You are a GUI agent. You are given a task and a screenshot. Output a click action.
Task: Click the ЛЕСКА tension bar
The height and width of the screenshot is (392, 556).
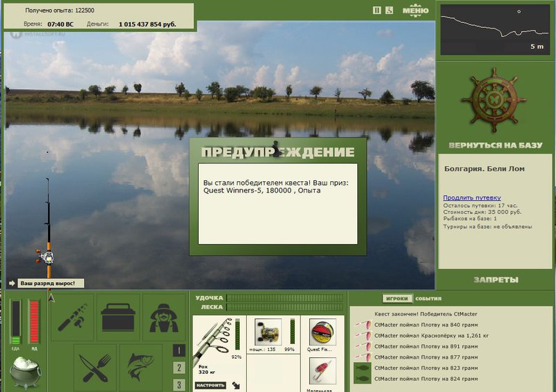click(285, 307)
